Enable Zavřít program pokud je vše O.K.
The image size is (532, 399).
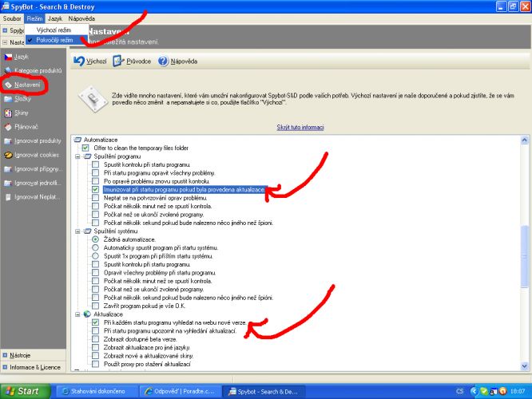click(95, 306)
